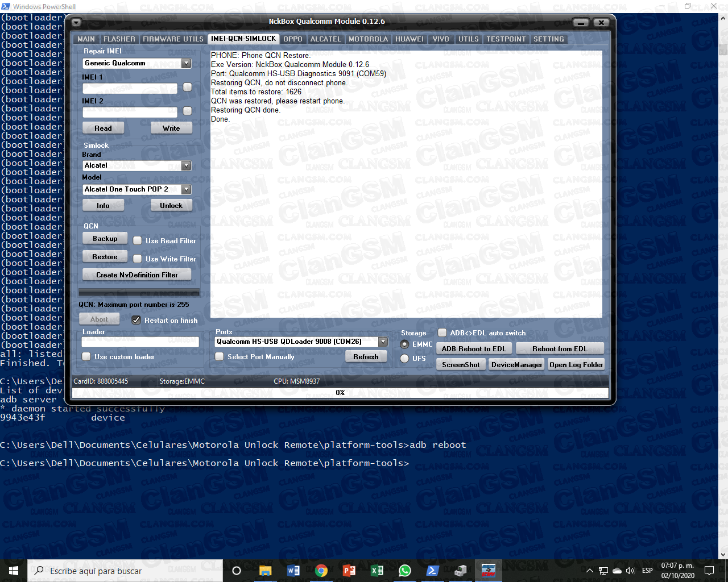Click the IMEI 1 input field
Screen dimensions: 728x582
pyautogui.click(x=130, y=89)
